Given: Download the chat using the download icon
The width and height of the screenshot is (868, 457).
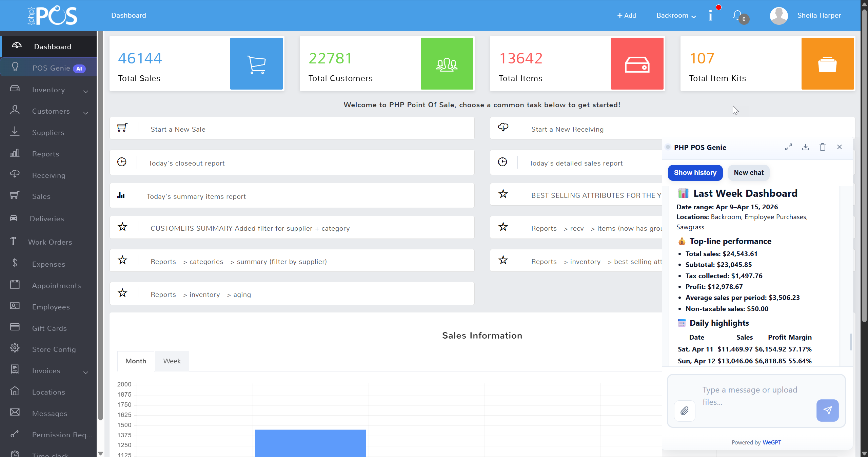Looking at the screenshot, I should click(x=806, y=147).
